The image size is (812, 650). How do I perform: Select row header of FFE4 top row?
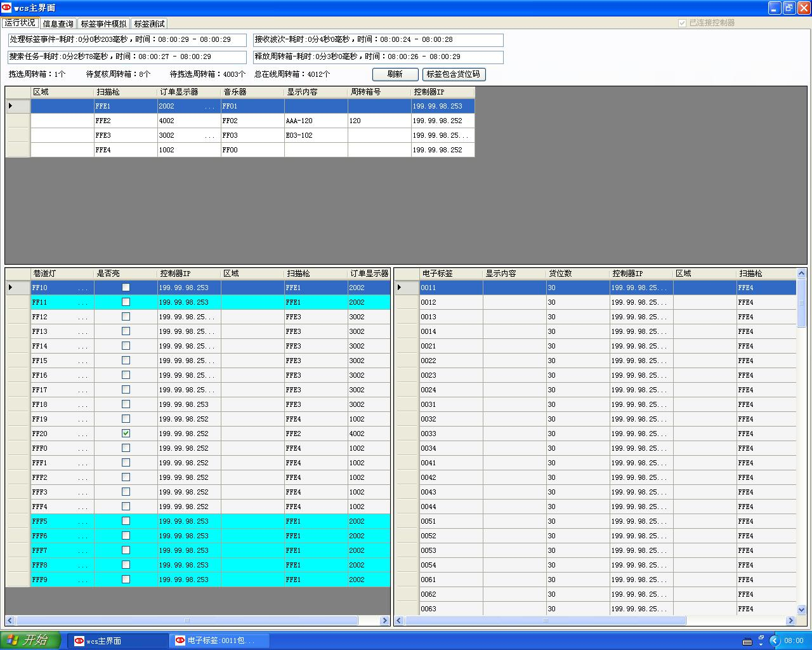click(18, 150)
